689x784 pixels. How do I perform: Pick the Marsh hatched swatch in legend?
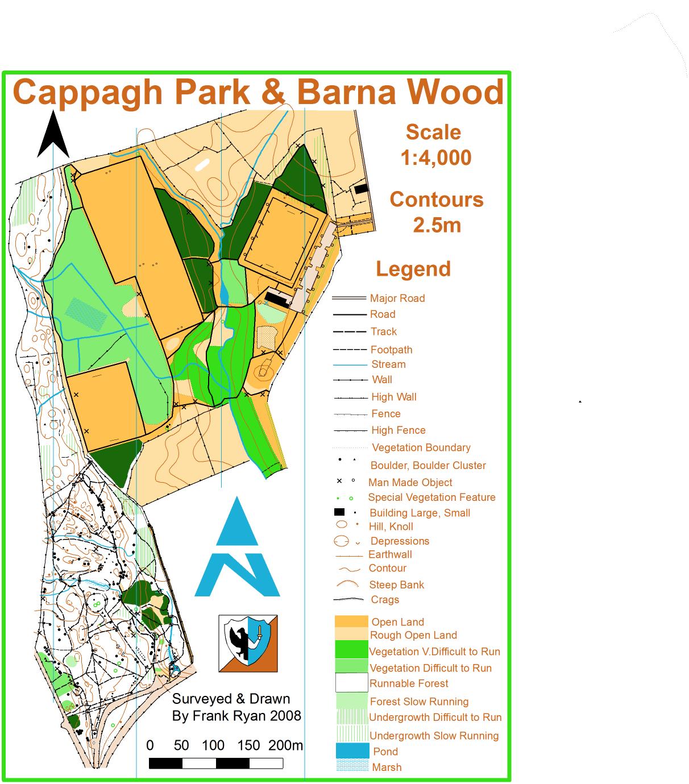(x=352, y=766)
